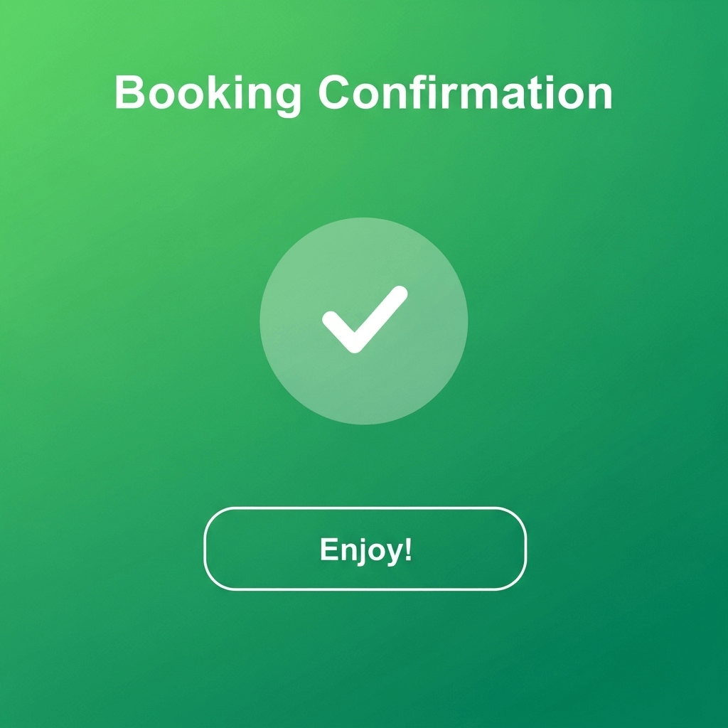Viewport: 728px width, 728px height.
Task: Click the white checkmark icon
Action: tap(365, 319)
